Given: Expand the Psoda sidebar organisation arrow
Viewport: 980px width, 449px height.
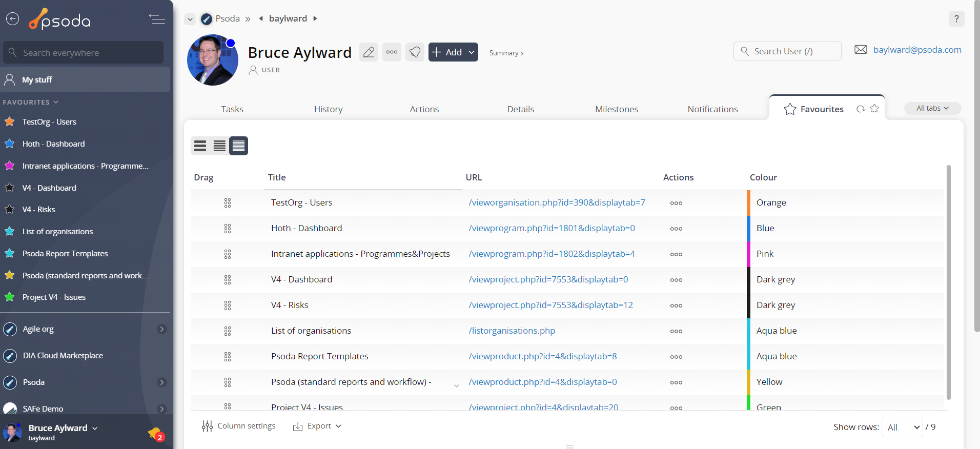Looking at the screenshot, I should [x=161, y=382].
